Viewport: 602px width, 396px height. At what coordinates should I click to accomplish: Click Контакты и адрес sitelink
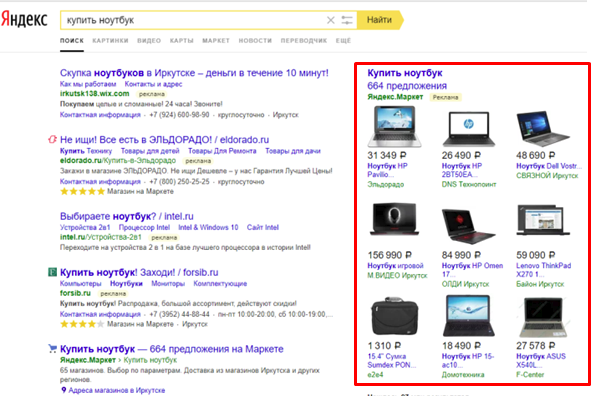[x=153, y=84]
